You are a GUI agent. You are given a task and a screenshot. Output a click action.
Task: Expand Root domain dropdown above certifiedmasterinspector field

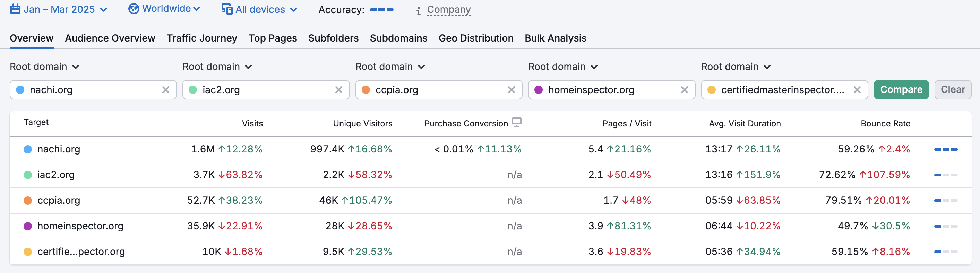(736, 67)
